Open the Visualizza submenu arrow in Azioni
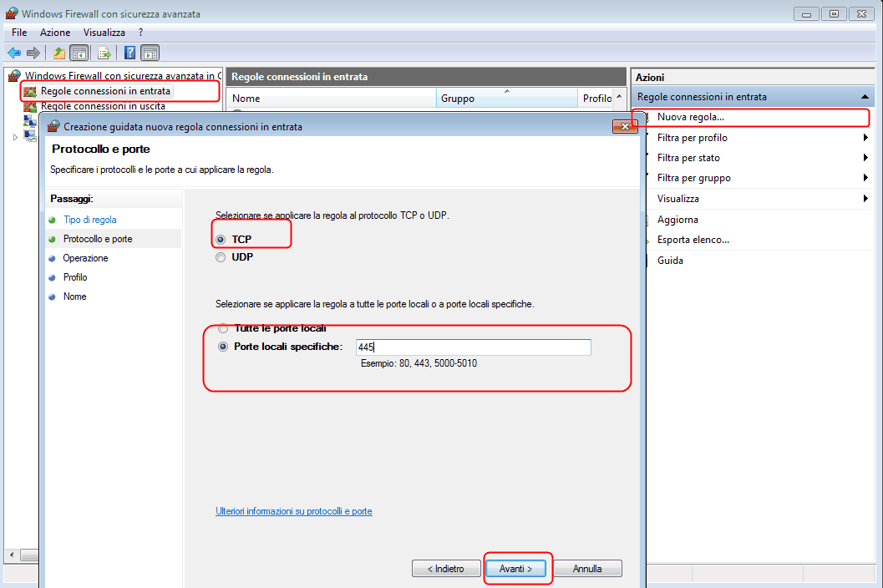The width and height of the screenshot is (883, 588). 865,198
